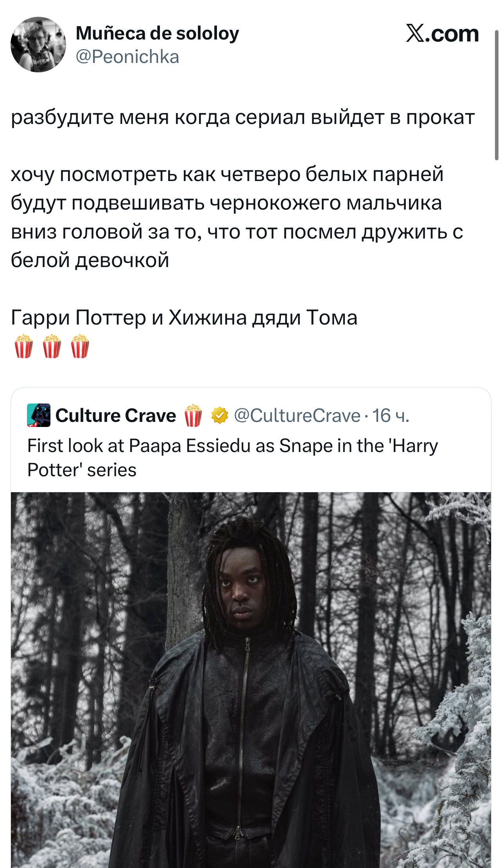Open the Muñeca de sololoy profile avatar
This screenshot has width=502, height=868.
[x=38, y=45]
